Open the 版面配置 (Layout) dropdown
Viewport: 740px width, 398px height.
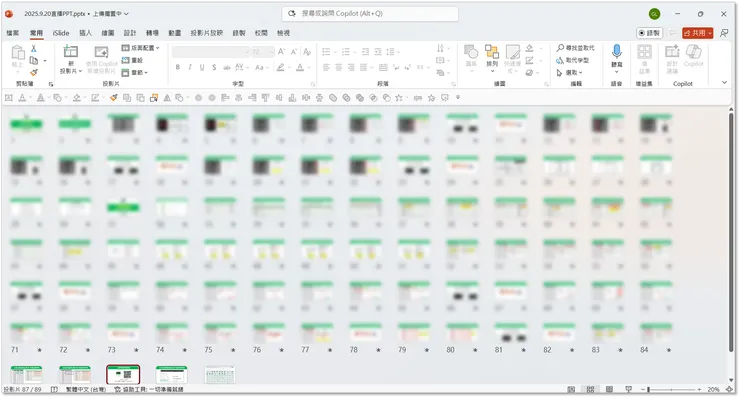click(141, 48)
